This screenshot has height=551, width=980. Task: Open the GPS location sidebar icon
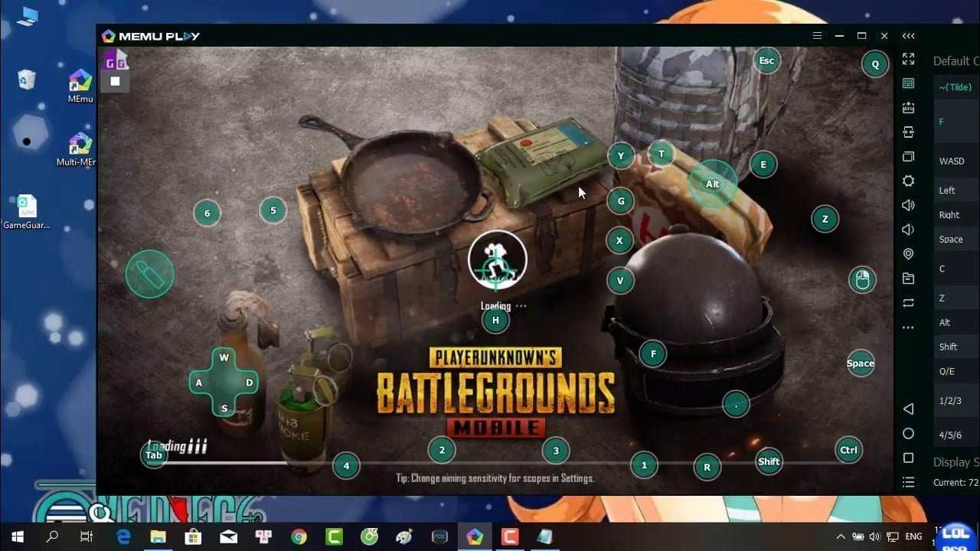pos(908,254)
